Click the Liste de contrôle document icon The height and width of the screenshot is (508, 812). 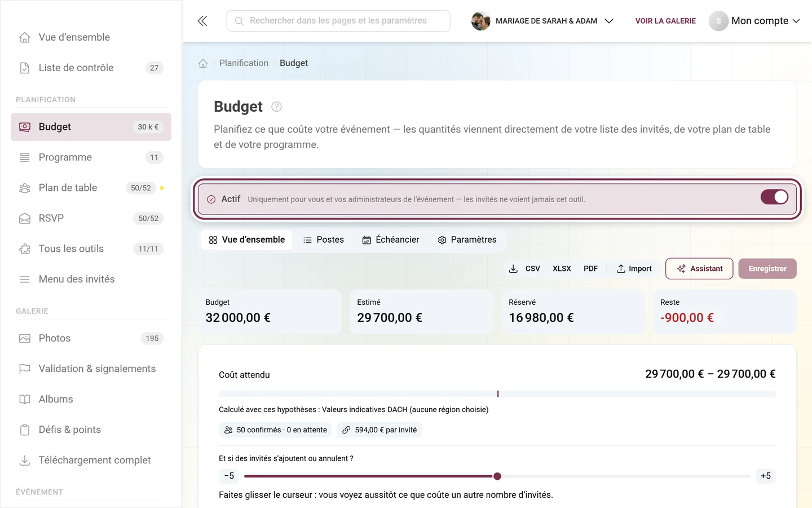pos(25,68)
